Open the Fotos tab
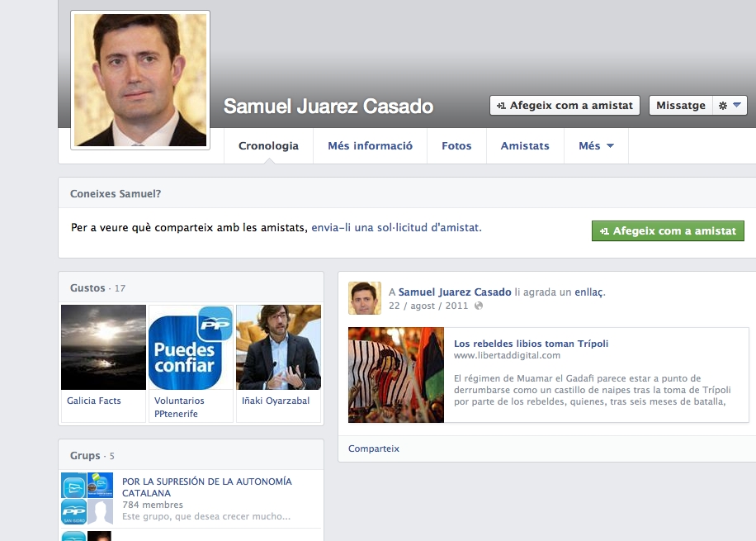The width and height of the screenshot is (756, 541). [x=456, y=146]
